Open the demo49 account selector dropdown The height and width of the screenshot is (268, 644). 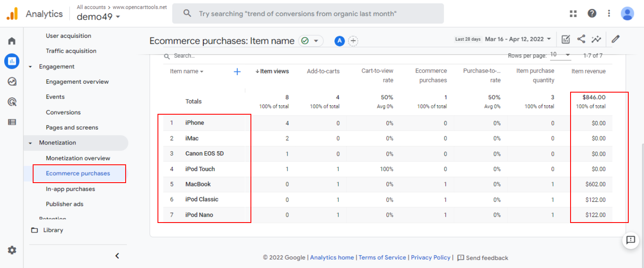pyautogui.click(x=98, y=17)
